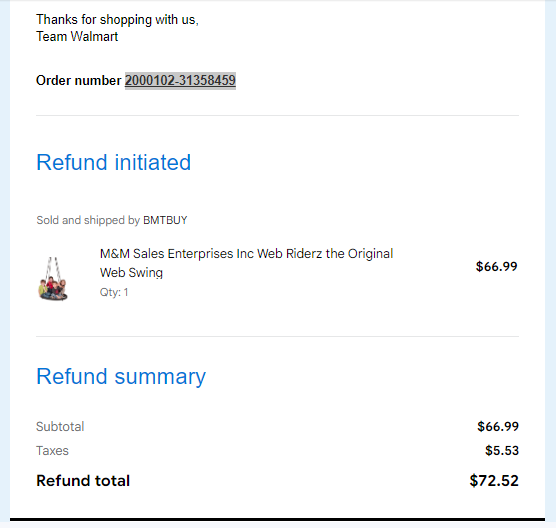This screenshot has height=528, width=556.
Task: Click the Subtotal amount $66.99
Action: 498,427
